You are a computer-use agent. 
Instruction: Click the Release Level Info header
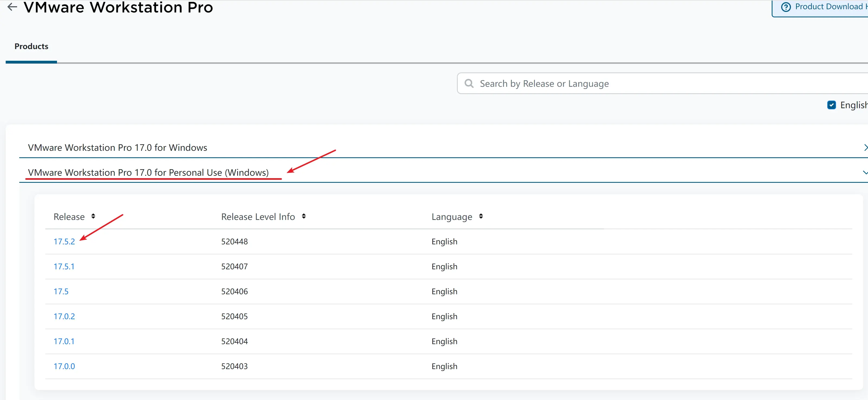[258, 216]
